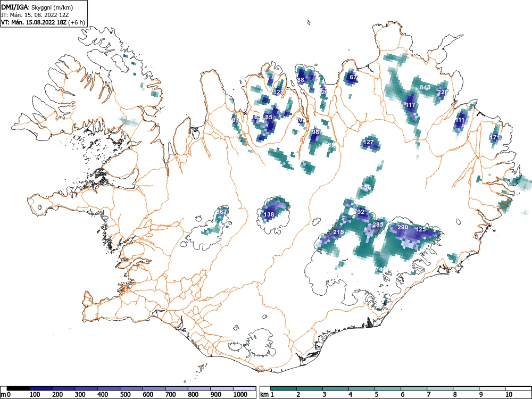Screen dimensions: 532x399
Task: Click the darkest blue 100–200 m legend swatch
Action: point(41,388)
